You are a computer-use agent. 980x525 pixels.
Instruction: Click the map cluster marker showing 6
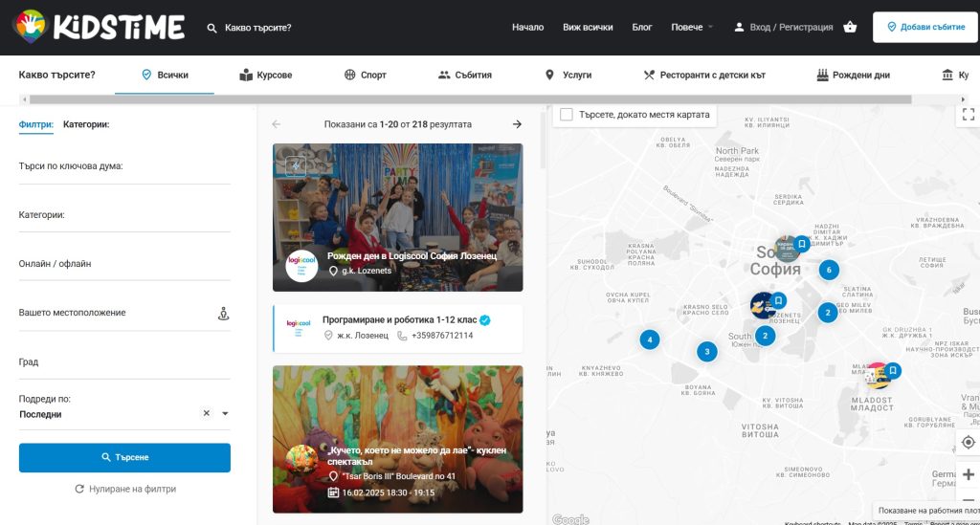[829, 271]
